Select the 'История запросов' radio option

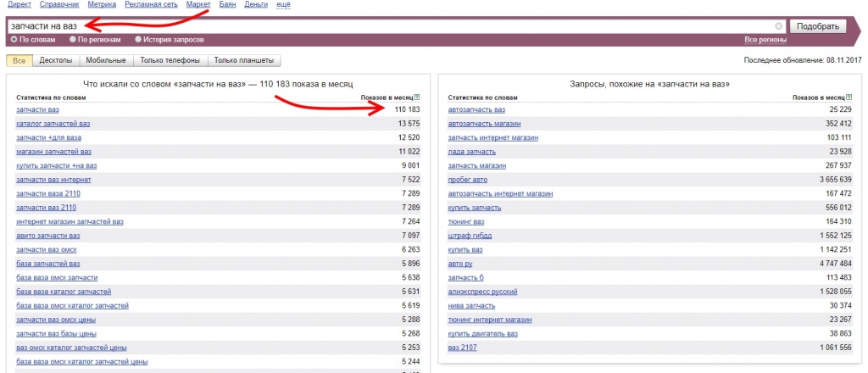click(x=138, y=40)
